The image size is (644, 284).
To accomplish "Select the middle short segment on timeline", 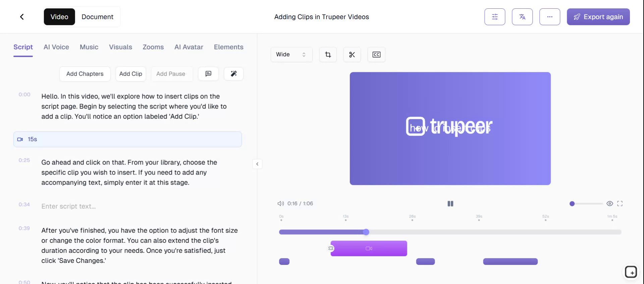I will pyautogui.click(x=425, y=262).
